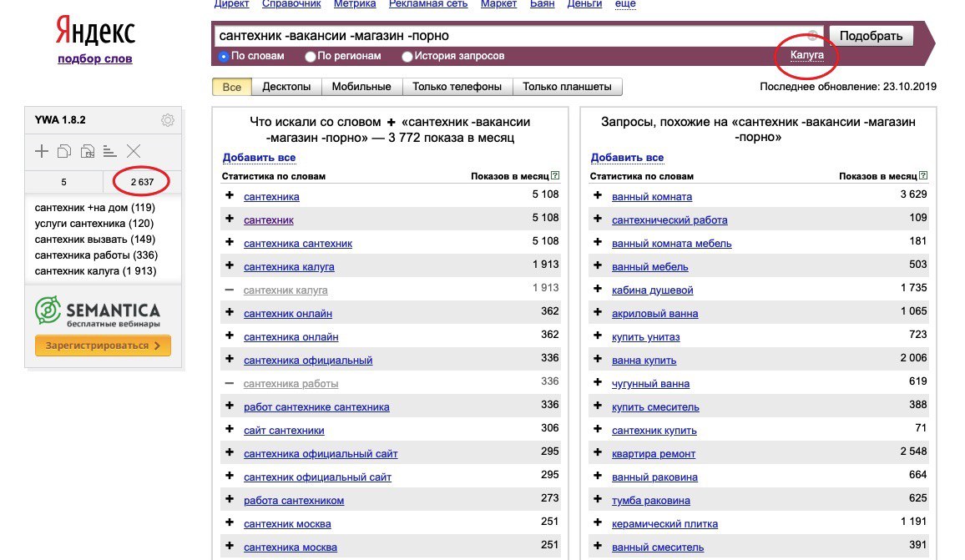Clear the YWA list with X icon

point(134,151)
